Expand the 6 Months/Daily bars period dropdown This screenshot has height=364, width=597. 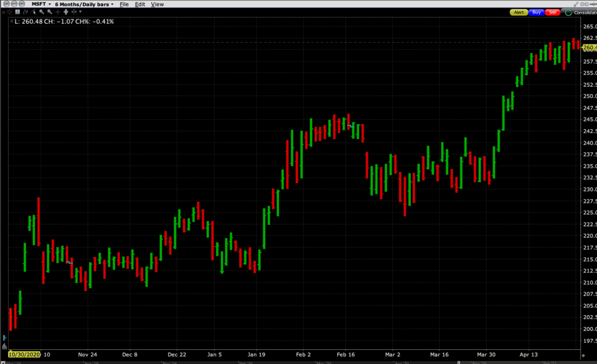tap(84, 4)
